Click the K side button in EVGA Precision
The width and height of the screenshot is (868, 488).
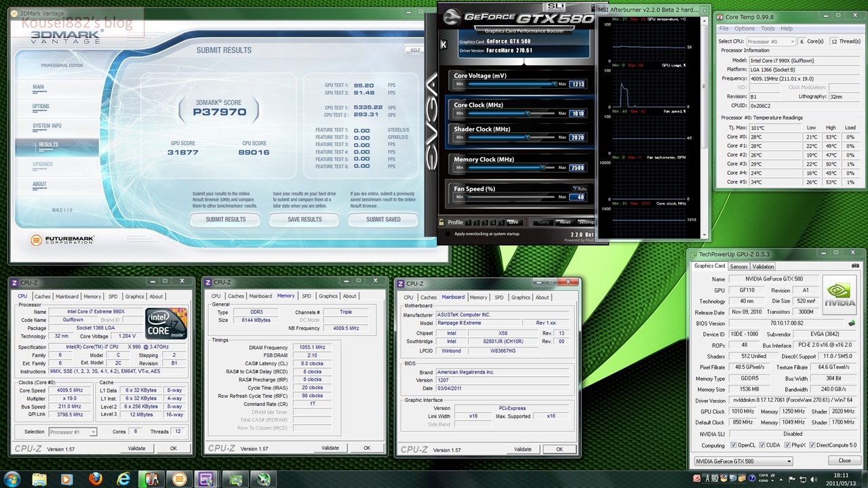click(443, 45)
